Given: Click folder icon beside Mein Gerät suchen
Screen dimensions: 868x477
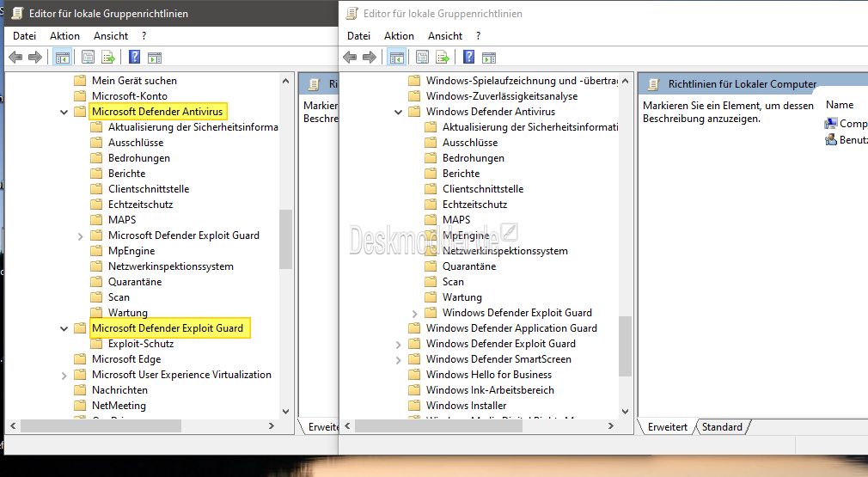Looking at the screenshot, I should pos(80,80).
